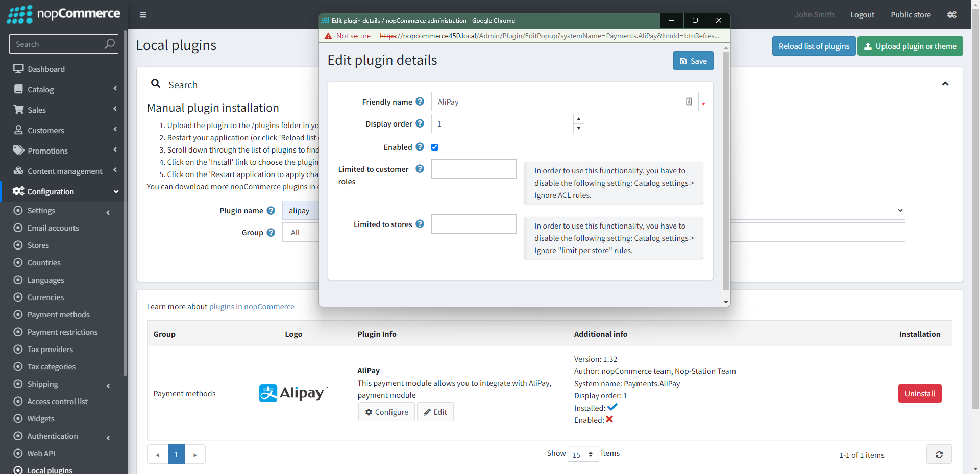Click Reload list of plugins button
This screenshot has height=474, width=980.
(x=814, y=46)
